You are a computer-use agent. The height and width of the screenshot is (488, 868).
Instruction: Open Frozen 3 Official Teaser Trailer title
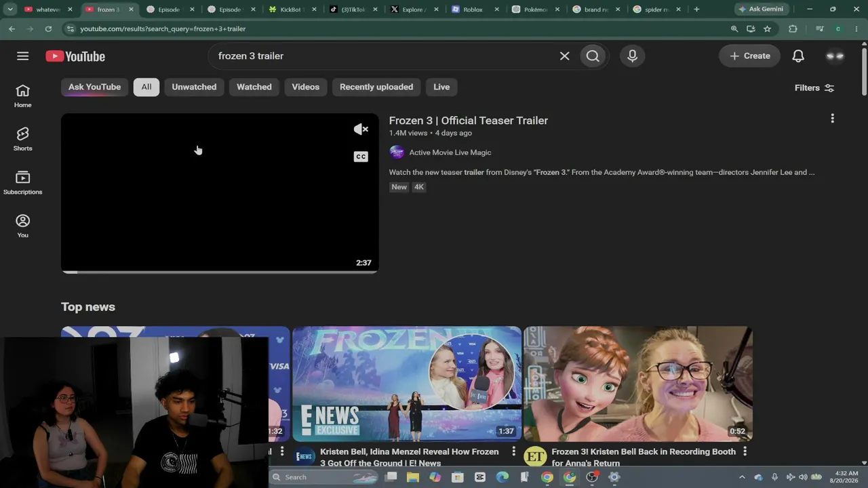(x=469, y=121)
